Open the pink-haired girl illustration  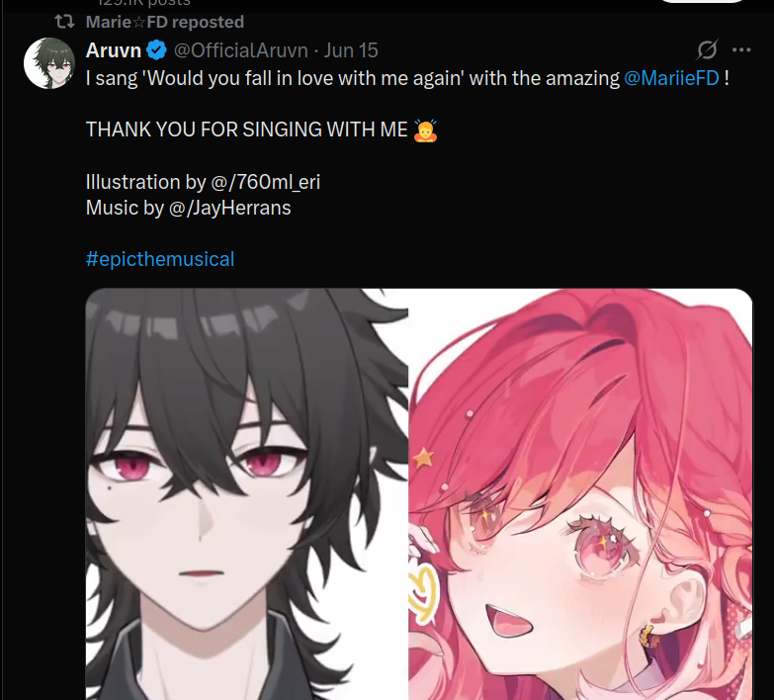click(x=580, y=494)
